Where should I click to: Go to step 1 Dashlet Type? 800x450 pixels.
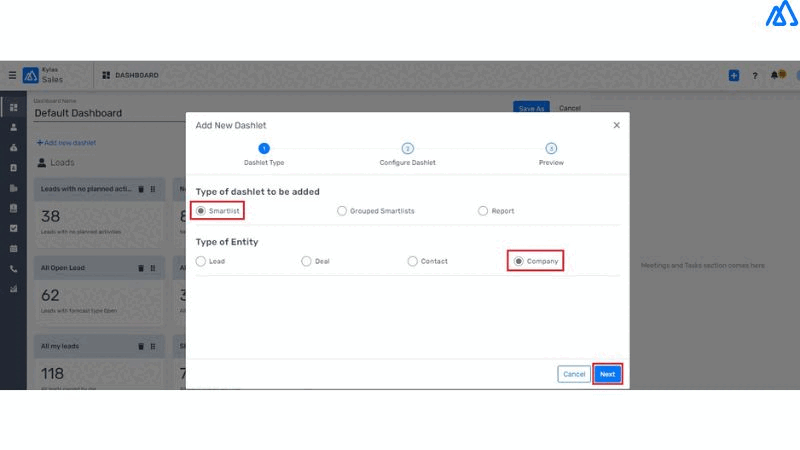pyautogui.click(x=264, y=148)
